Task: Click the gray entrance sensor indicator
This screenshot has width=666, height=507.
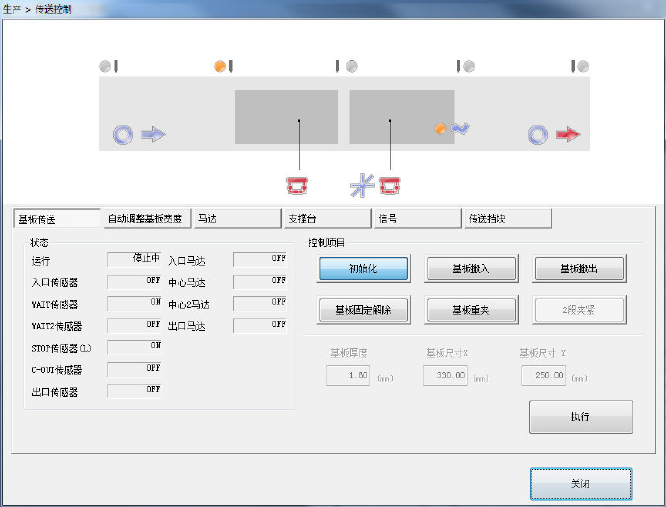Action: [x=104, y=66]
